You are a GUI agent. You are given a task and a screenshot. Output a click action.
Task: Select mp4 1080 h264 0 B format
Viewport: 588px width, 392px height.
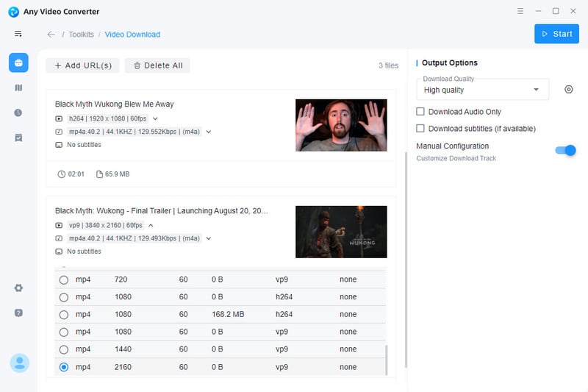64,297
